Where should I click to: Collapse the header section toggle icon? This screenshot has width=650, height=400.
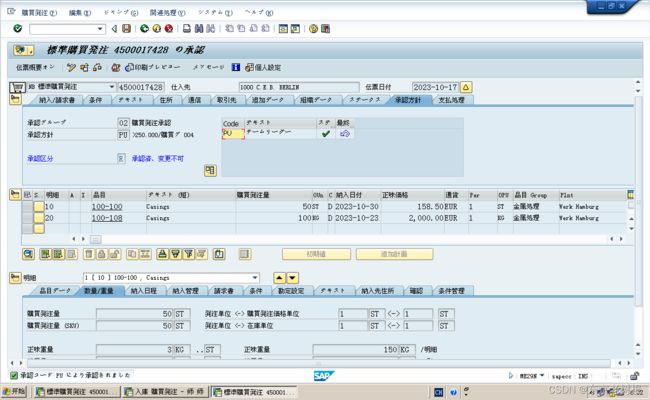[x=15, y=99]
